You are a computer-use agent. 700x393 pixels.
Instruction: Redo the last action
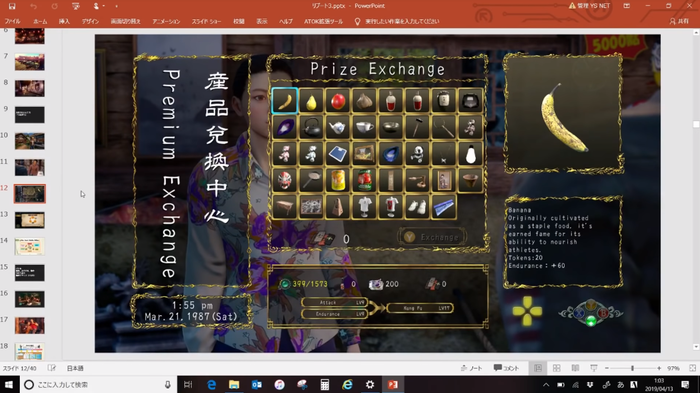coord(54,6)
